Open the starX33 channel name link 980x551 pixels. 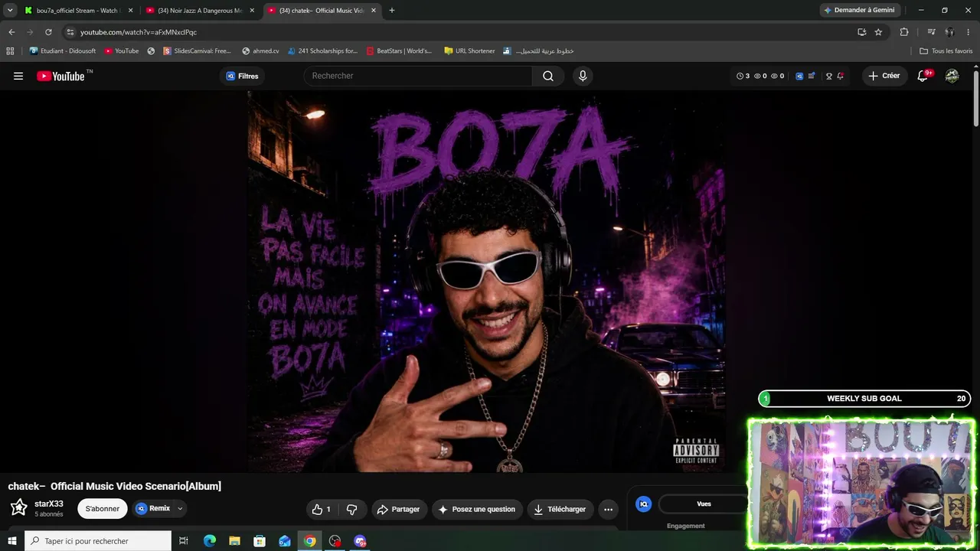tap(49, 504)
